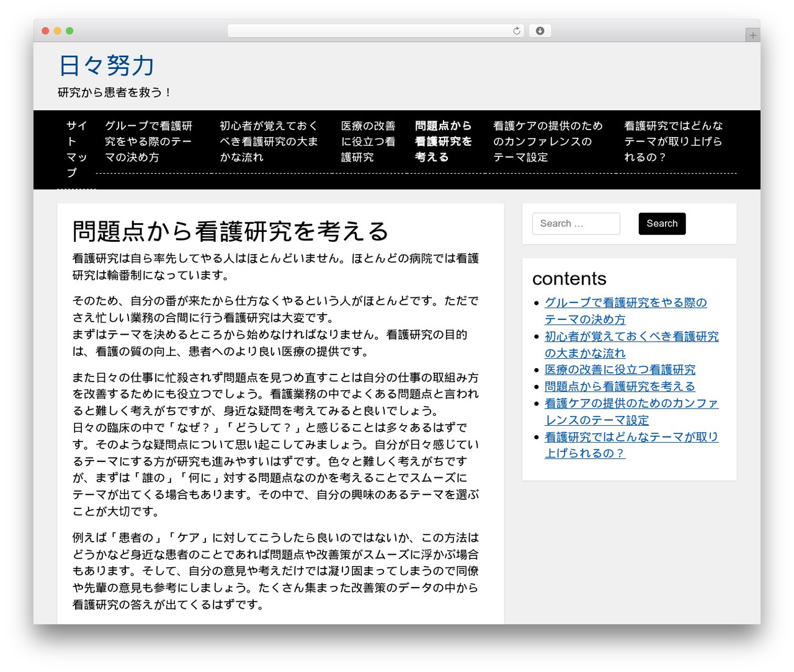Click paragraph starting また日々の仕事に忙殺されず

coord(276,444)
